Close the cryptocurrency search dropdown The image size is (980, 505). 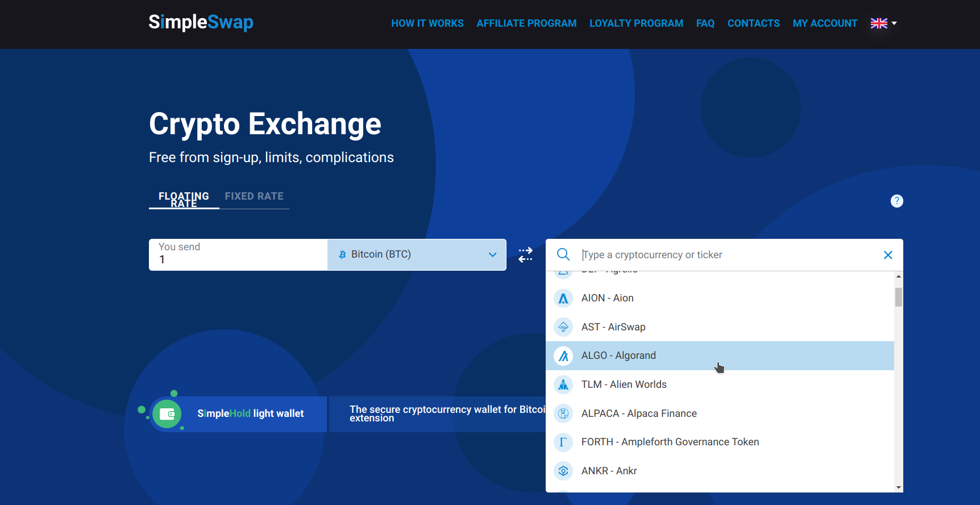click(x=888, y=255)
